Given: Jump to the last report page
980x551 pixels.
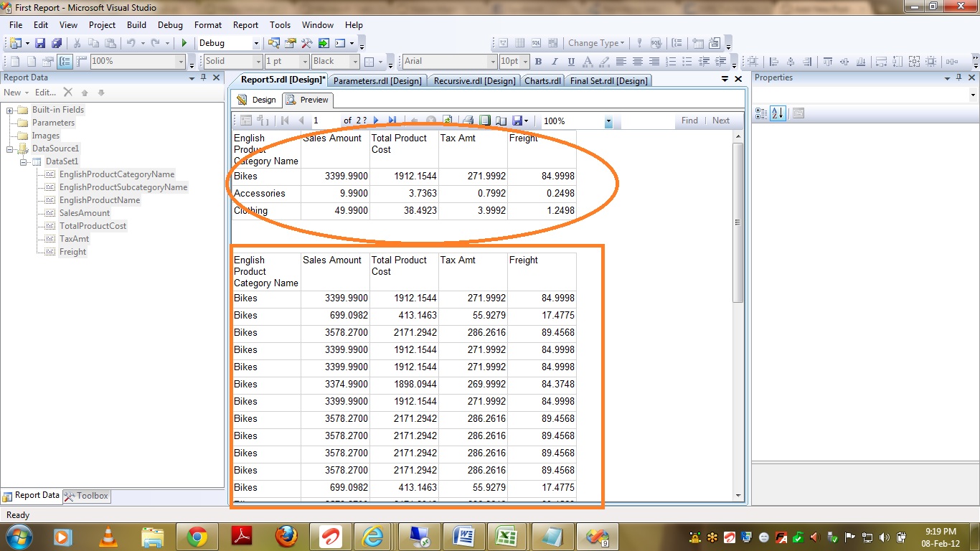Looking at the screenshot, I should click(392, 121).
